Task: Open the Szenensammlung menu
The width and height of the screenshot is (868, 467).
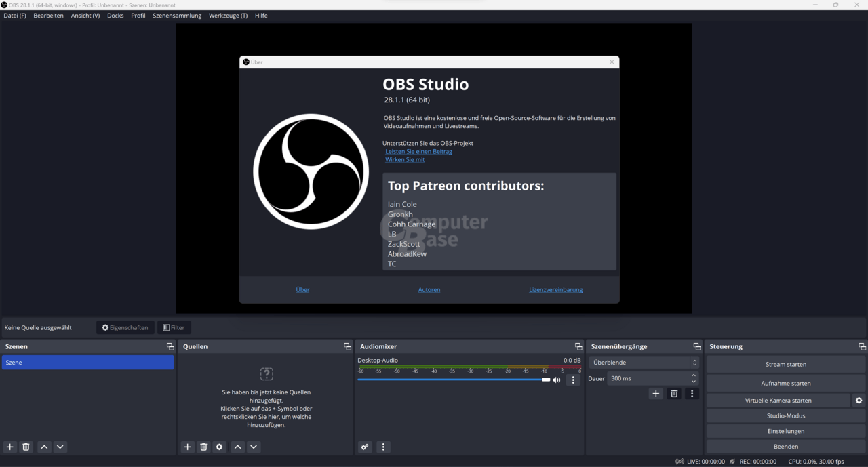Action: [177, 15]
